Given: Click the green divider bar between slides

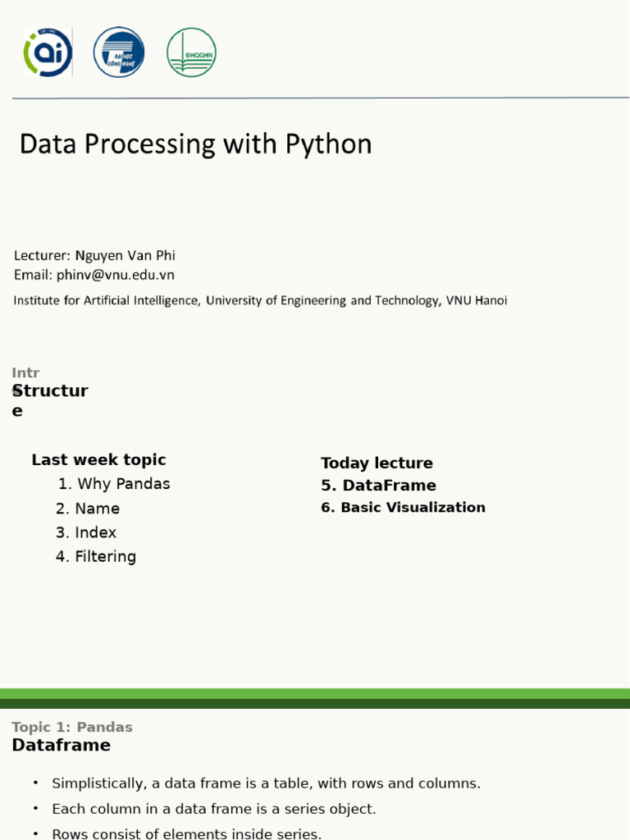Looking at the screenshot, I should coord(315,698).
